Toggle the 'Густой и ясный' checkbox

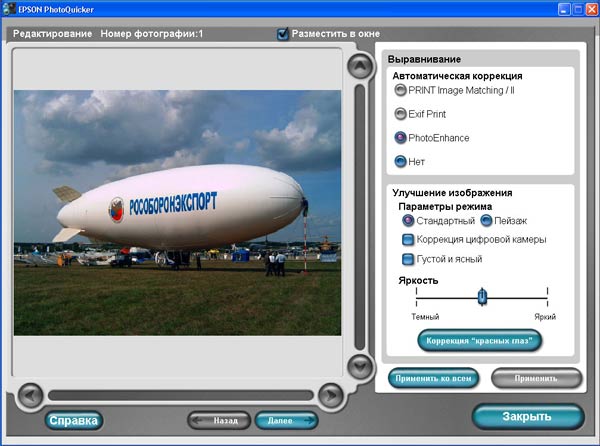[408, 260]
